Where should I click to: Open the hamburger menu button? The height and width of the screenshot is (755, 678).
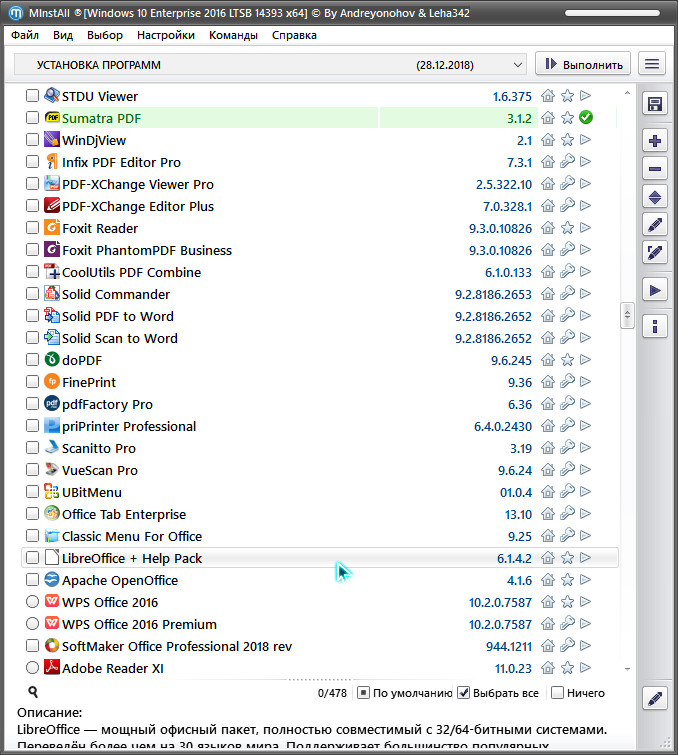click(x=652, y=64)
